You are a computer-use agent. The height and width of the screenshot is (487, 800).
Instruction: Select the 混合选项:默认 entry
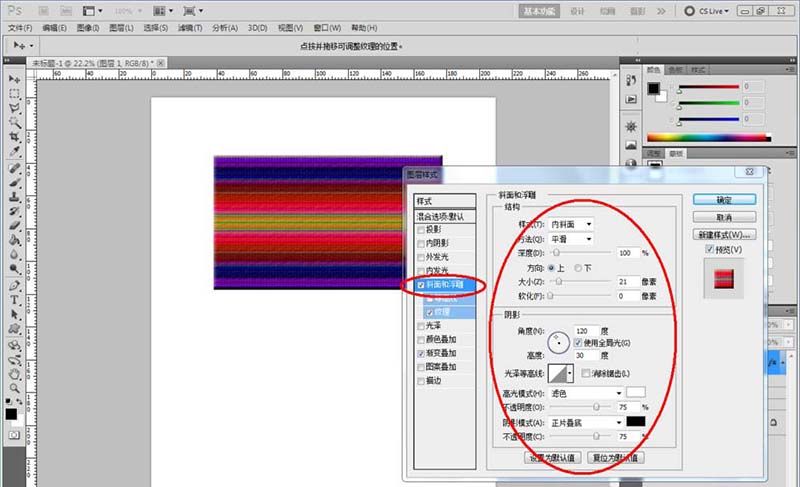pos(445,217)
